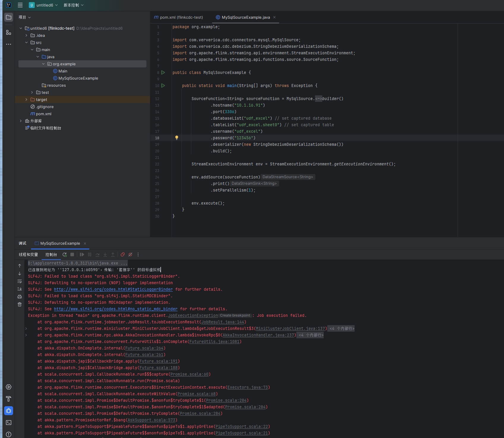Click Create breakpoint hint in console
Image resolution: width=504 pixels, height=438 pixels.
pos(235,315)
